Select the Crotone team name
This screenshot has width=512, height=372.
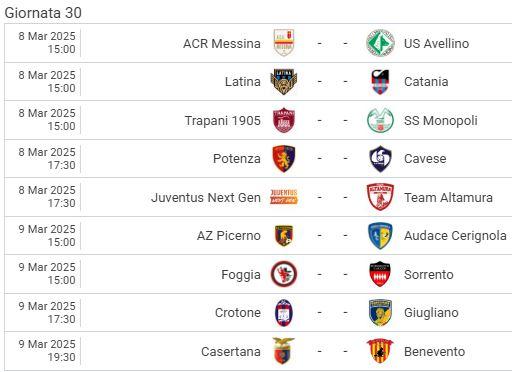coord(238,313)
